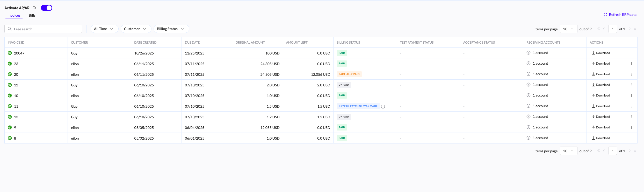Click QuickBooks icon for invoice 20

pyautogui.click(x=10, y=74)
